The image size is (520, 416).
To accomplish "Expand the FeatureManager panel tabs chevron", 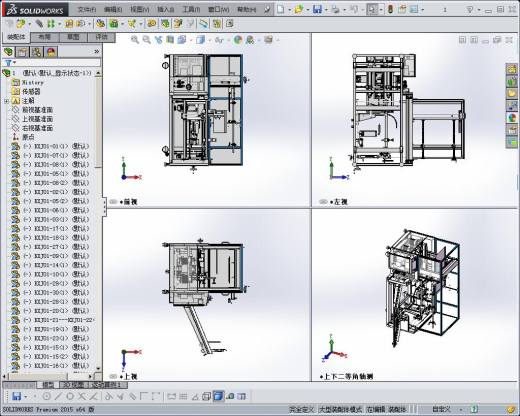I will (97, 52).
